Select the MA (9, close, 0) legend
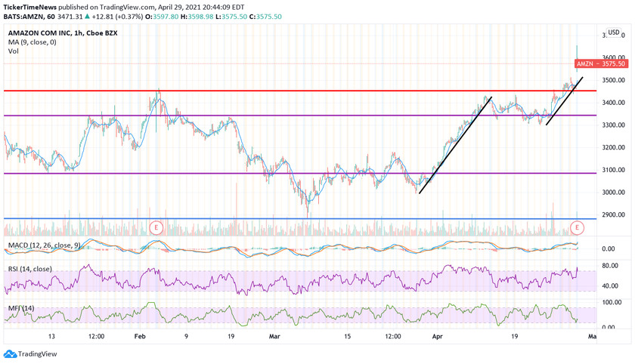Screen dimensions: 635x364 pyautogui.click(x=33, y=42)
